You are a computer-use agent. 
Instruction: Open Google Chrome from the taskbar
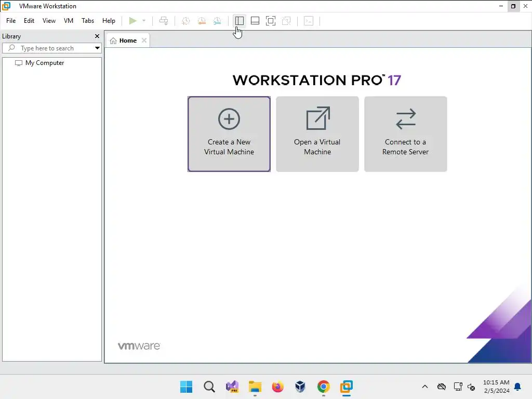click(x=323, y=387)
